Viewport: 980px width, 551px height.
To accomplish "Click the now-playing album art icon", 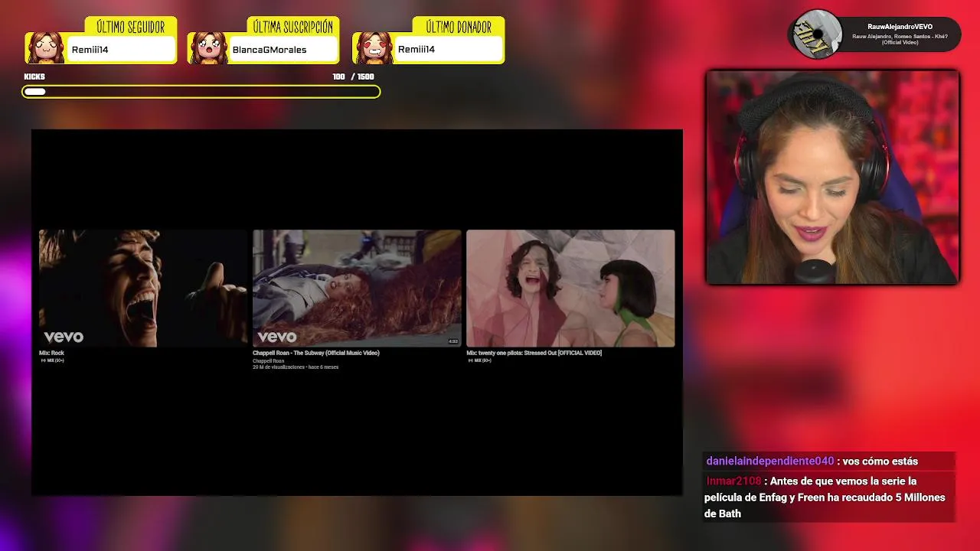I will pyautogui.click(x=817, y=34).
